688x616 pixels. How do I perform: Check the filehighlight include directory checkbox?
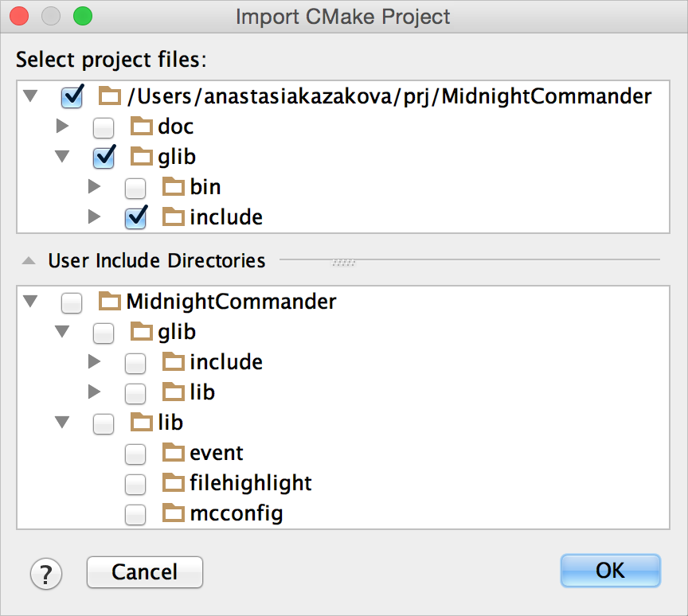tap(135, 484)
